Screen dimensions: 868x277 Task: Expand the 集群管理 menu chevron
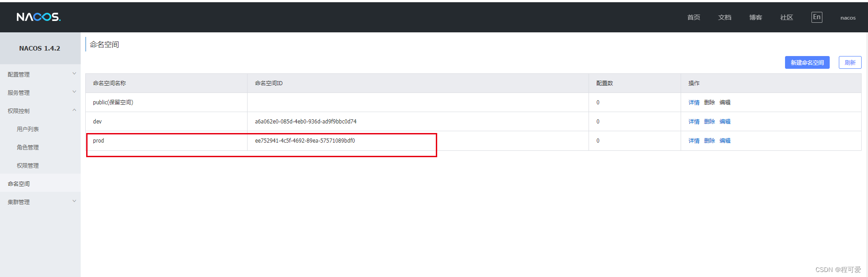pyautogui.click(x=74, y=201)
